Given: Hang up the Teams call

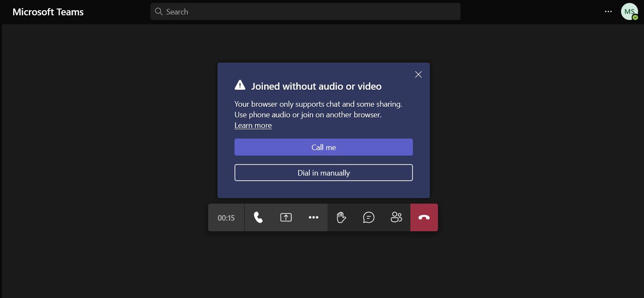Looking at the screenshot, I should click(x=424, y=217).
